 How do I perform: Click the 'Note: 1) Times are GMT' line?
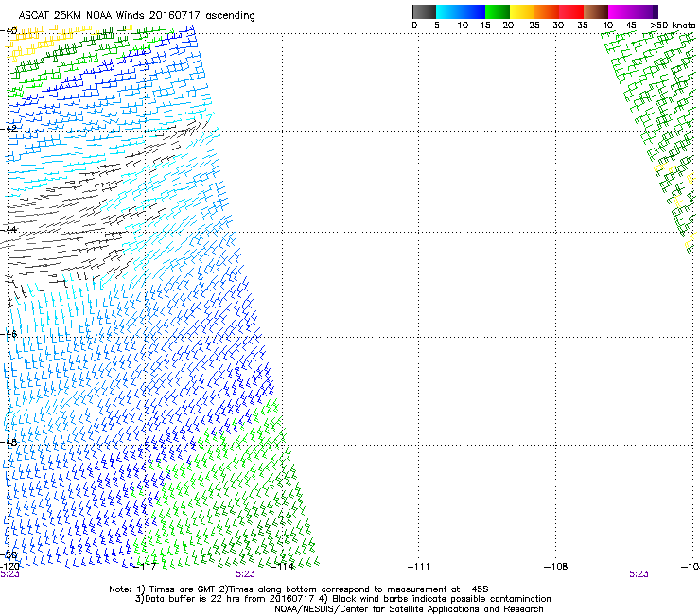point(299,589)
